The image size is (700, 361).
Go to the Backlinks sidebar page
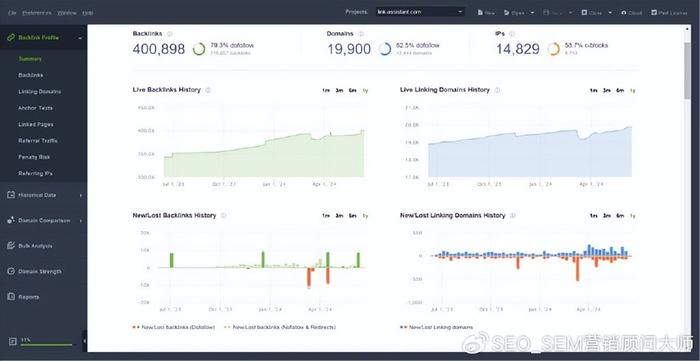click(x=30, y=75)
